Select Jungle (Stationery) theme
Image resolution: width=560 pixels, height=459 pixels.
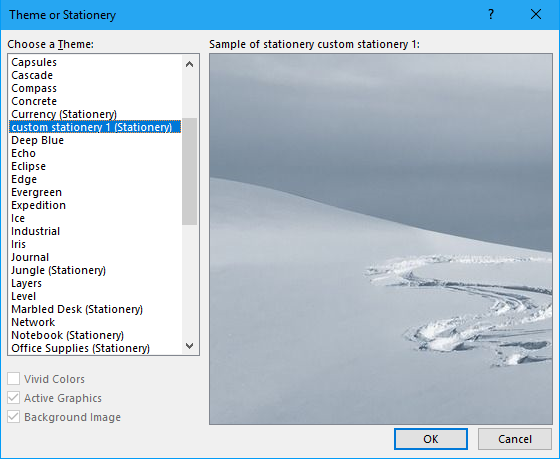[x=59, y=270]
